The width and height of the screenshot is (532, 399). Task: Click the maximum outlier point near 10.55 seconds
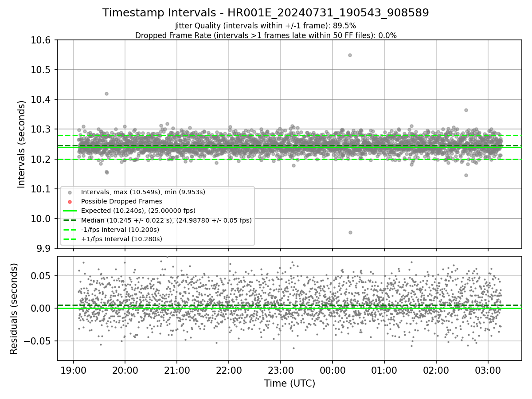[350, 55]
